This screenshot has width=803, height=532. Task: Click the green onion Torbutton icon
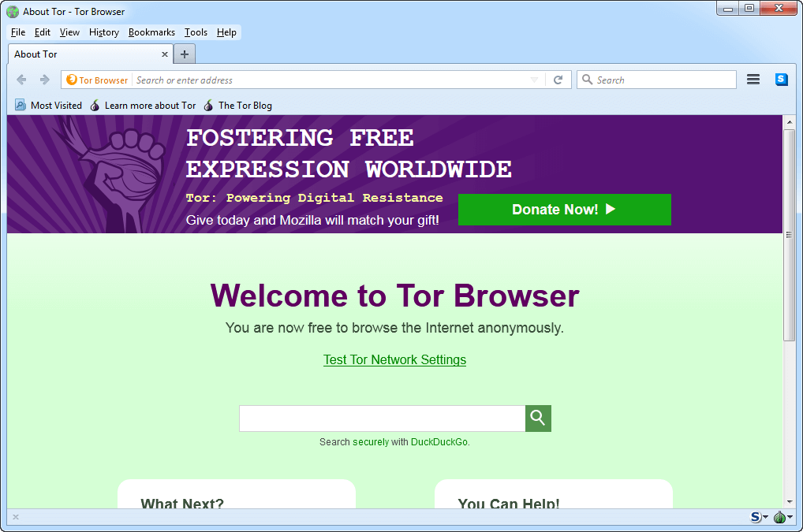pos(779,517)
